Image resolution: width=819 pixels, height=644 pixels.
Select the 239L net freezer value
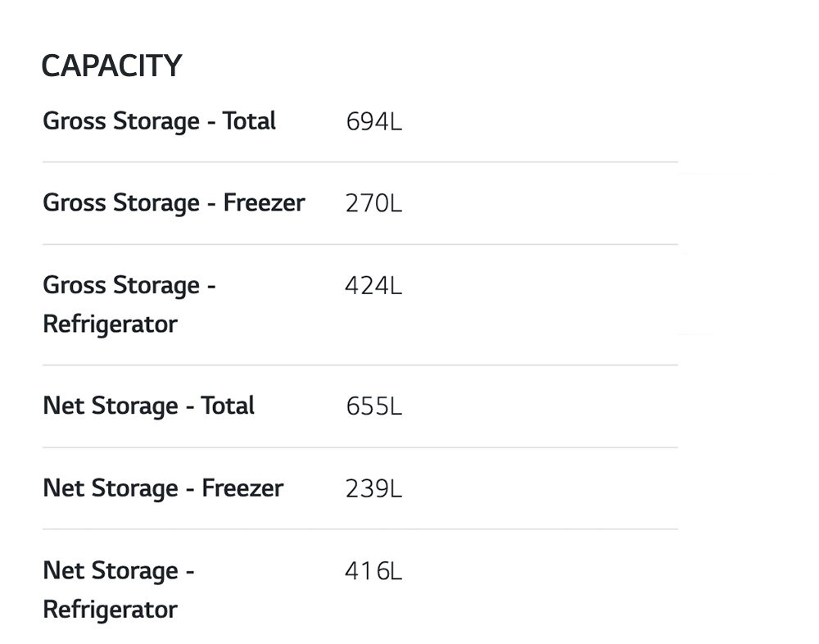coord(373,489)
